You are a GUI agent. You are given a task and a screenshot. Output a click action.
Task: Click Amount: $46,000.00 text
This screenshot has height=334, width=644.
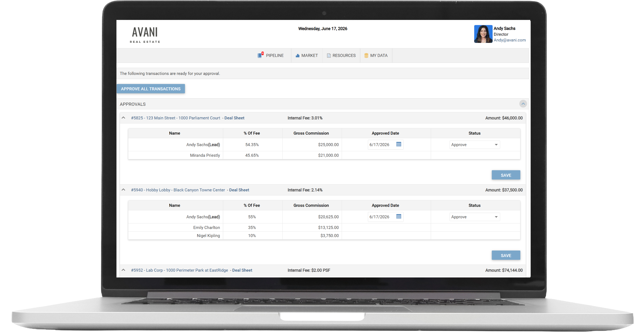pos(503,118)
